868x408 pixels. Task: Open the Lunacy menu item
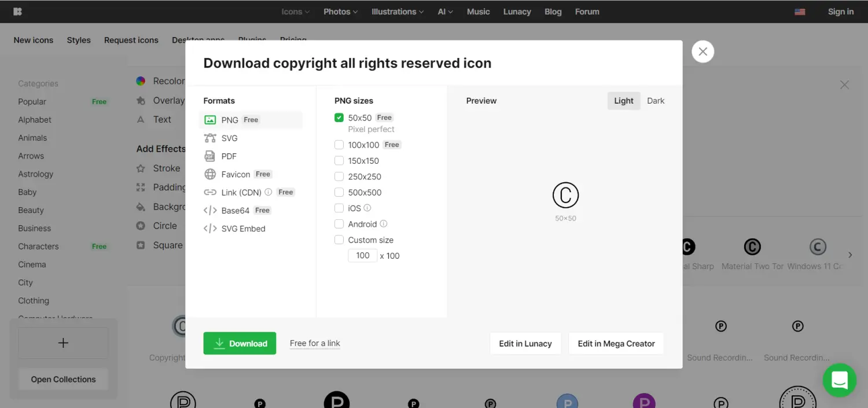click(517, 12)
